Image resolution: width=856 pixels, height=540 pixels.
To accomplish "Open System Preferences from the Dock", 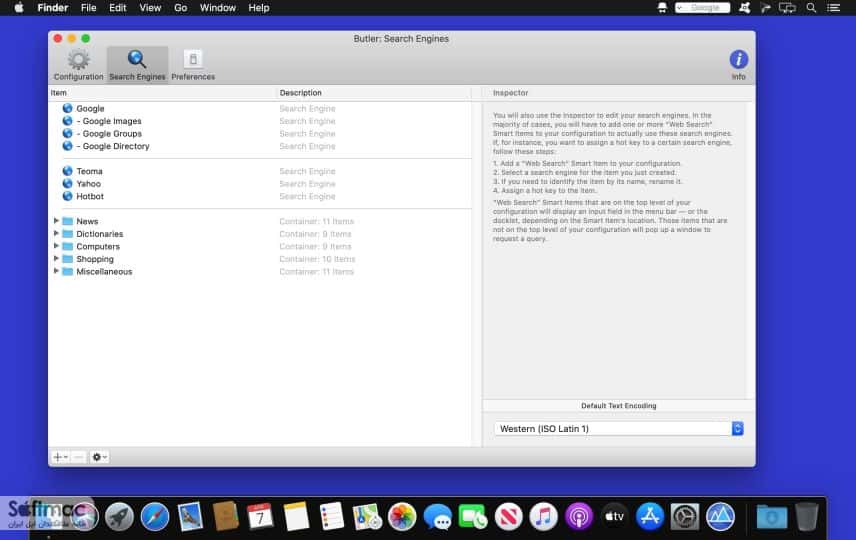I will 685,516.
